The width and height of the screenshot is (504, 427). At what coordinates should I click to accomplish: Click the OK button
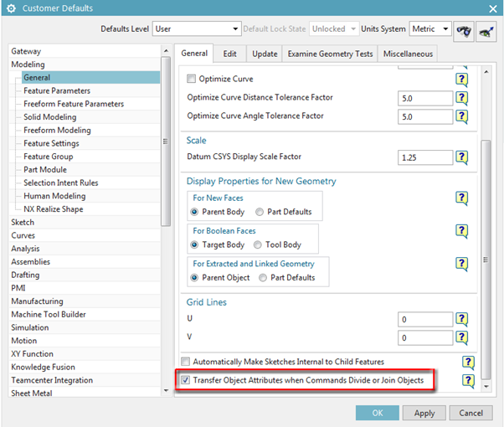coord(377,413)
